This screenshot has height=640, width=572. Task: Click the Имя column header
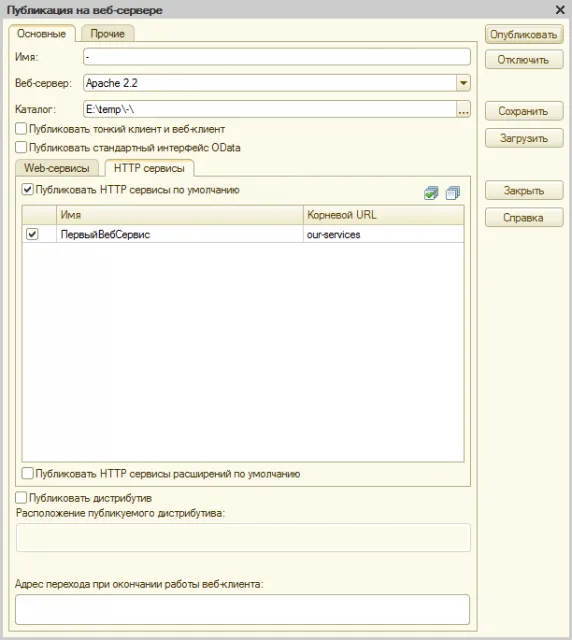click(x=180, y=215)
